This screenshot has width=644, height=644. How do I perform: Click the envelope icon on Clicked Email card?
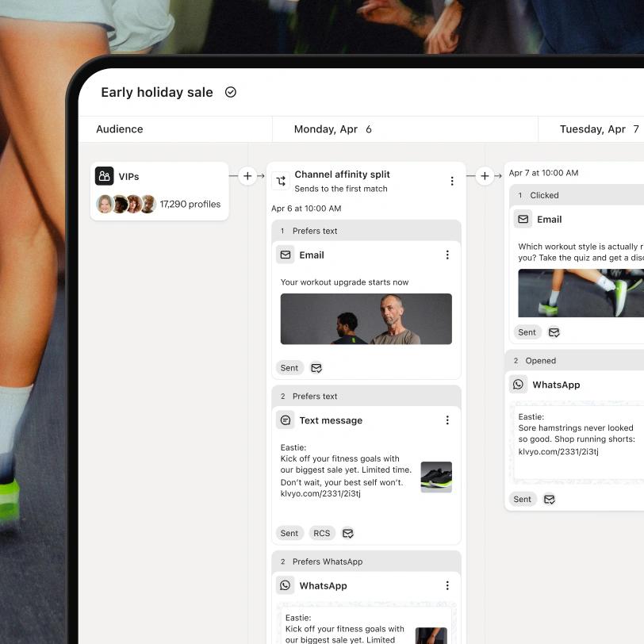523,220
